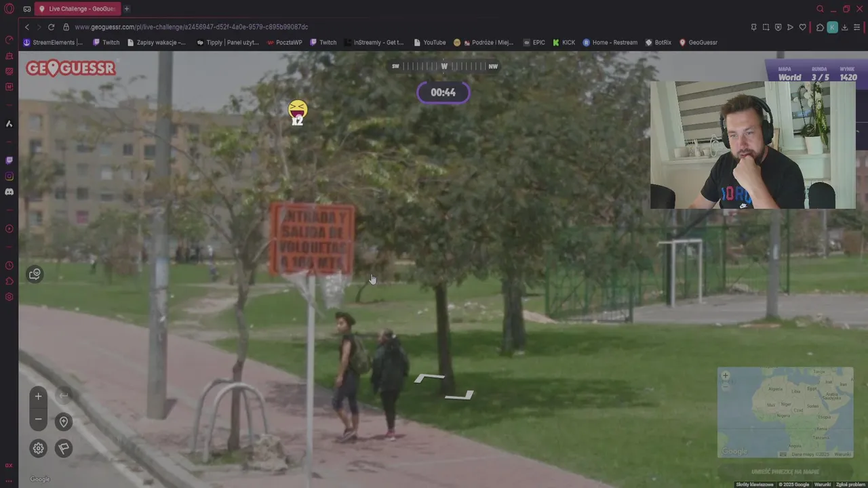Screen dimensions: 868x488
Task: Open sidebar settings gear icon
Action: pos(9,297)
